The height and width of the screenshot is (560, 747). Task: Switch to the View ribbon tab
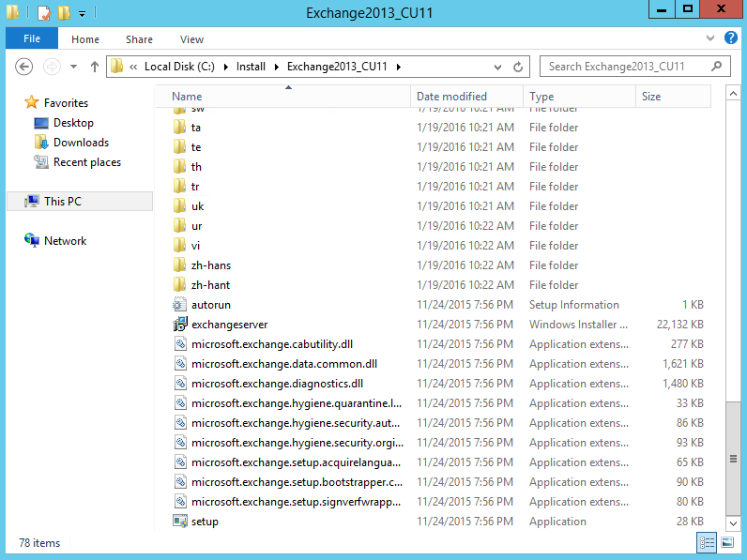tap(191, 39)
